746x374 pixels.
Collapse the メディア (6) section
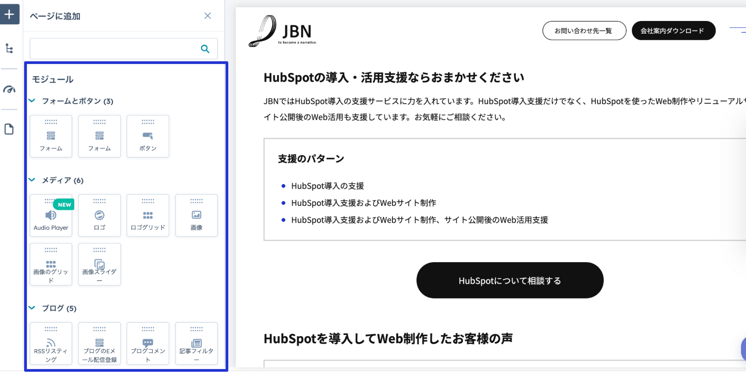coord(32,179)
